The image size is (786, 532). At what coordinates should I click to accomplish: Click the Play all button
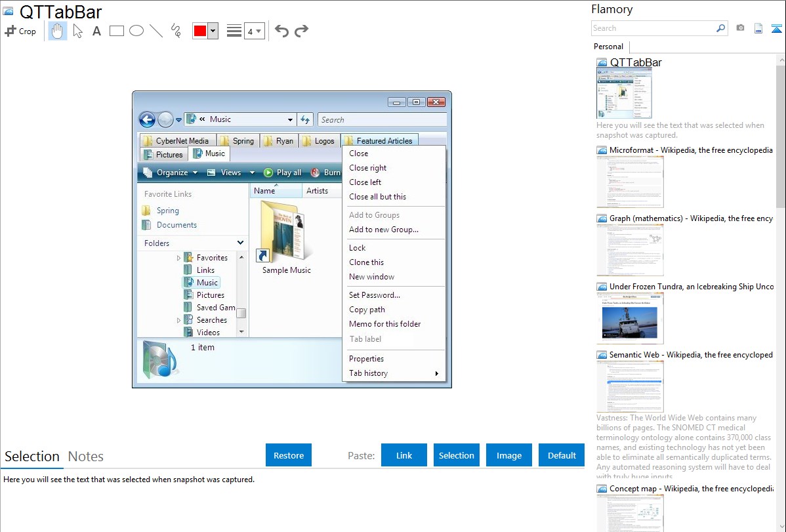(283, 173)
